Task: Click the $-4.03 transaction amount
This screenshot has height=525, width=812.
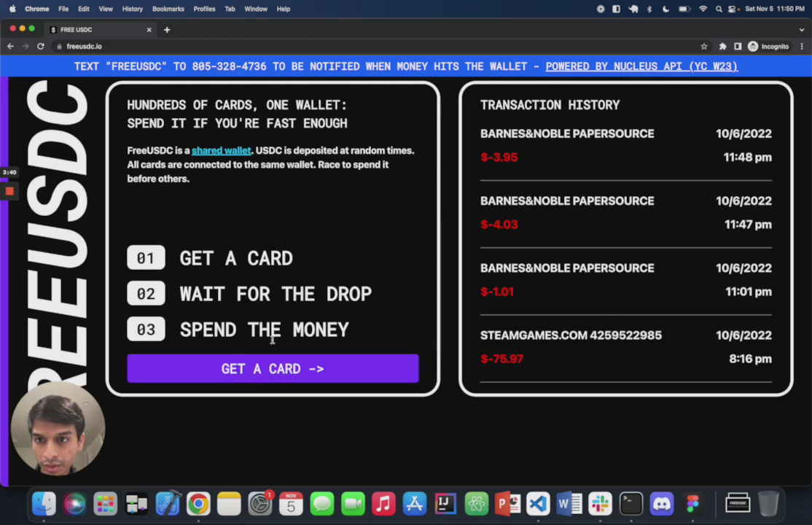Action: [499, 225]
